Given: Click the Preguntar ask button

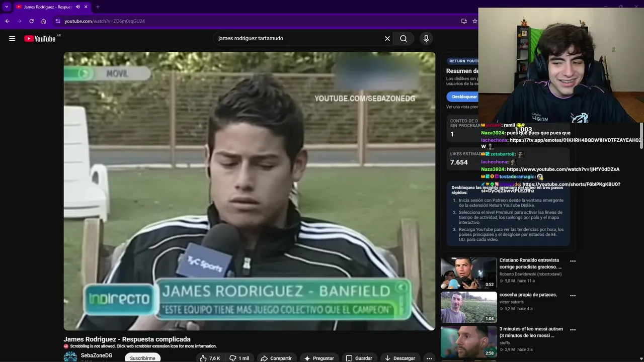Looking at the screenshot, I should [x=319, y=358].
